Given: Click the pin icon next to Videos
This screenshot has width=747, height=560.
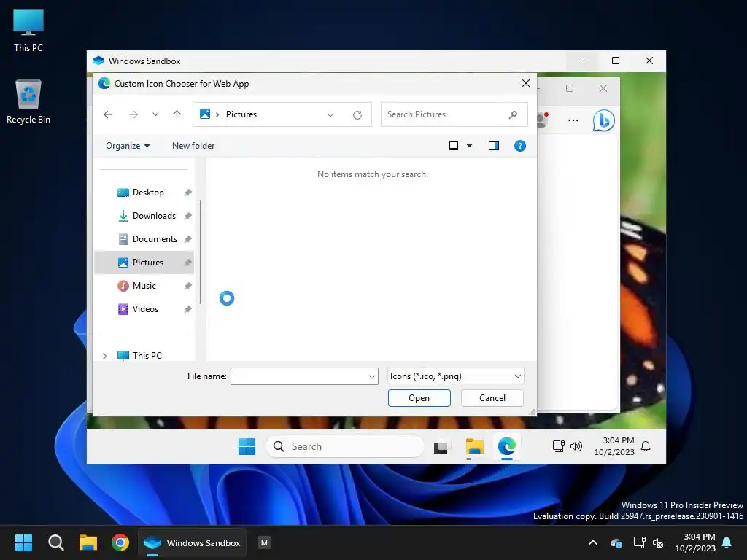Looking at the screenshot, I should pos(187,309).
